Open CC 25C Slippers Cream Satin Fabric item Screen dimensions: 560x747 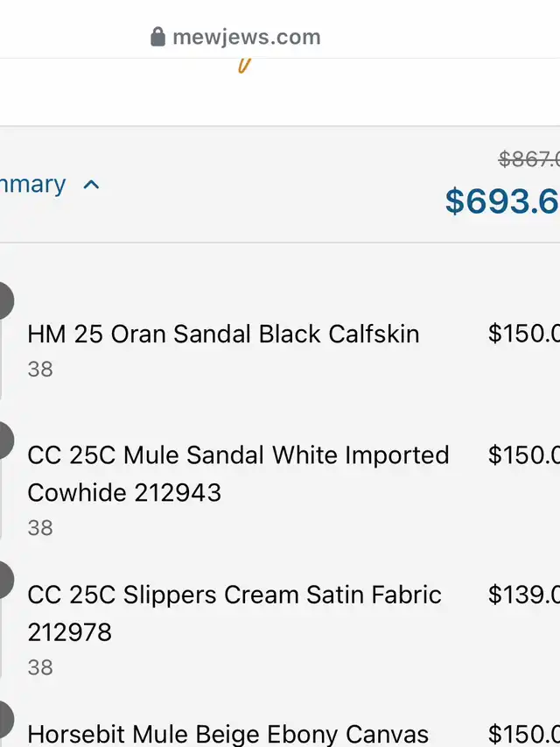click(234, 613)
